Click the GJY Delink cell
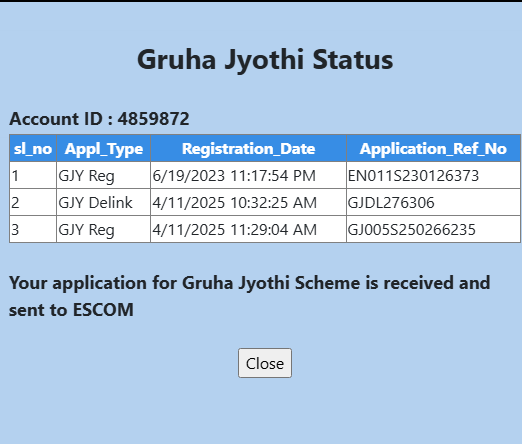 pos(95,202)
